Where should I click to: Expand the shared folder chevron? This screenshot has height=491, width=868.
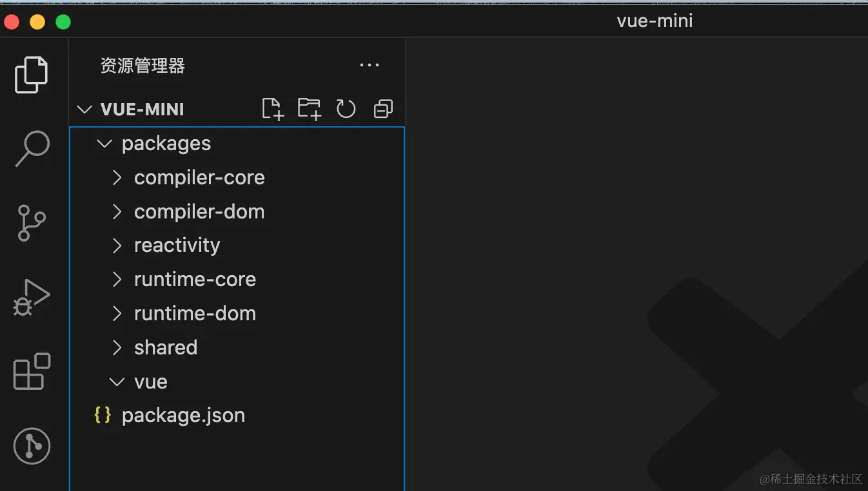[x=117, y=348]
